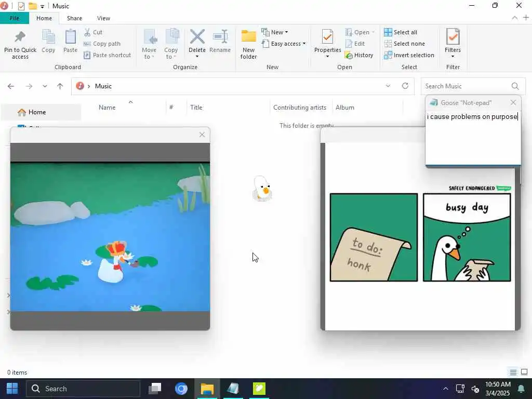
Task: Open the Windows Start menu
Action: point(12,389)
